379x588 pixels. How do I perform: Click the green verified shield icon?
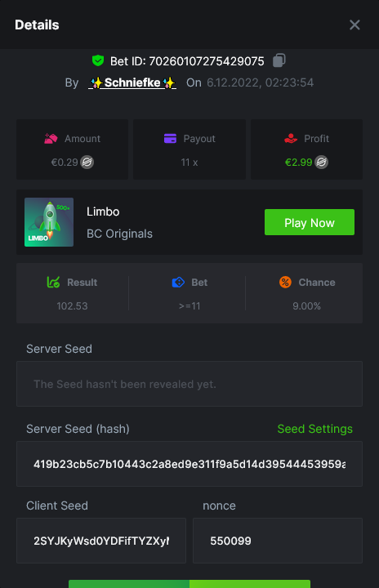tap(98, 60)
